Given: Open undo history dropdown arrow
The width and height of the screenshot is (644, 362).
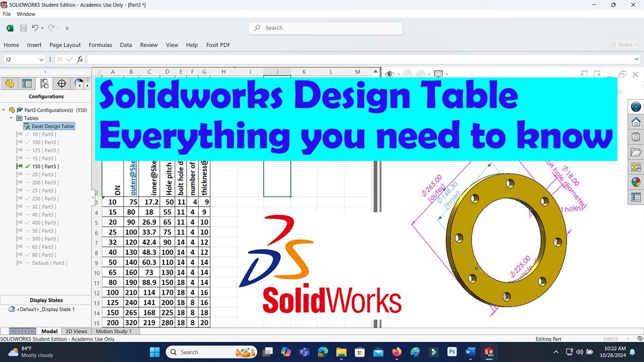Looking at the screenshot, I should point(42,28).
